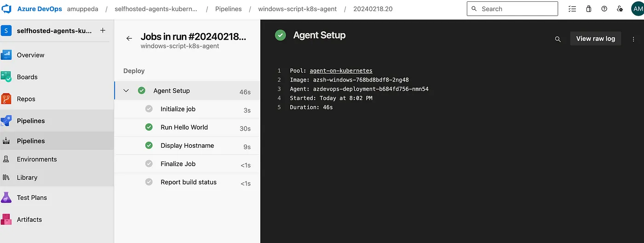The image size is (644, 243).
Task: Click the Deploy stage label
Action: point(134,71)
